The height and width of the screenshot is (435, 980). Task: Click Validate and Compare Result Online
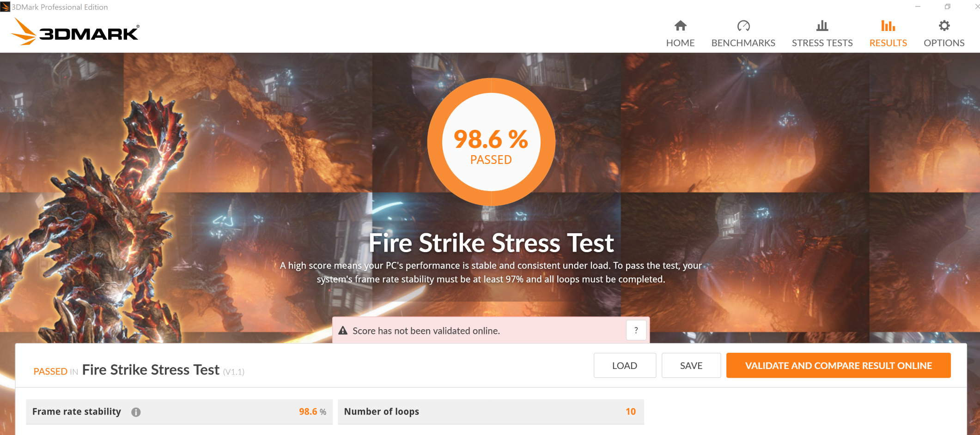pyautogui.click(x=839, y=365)
